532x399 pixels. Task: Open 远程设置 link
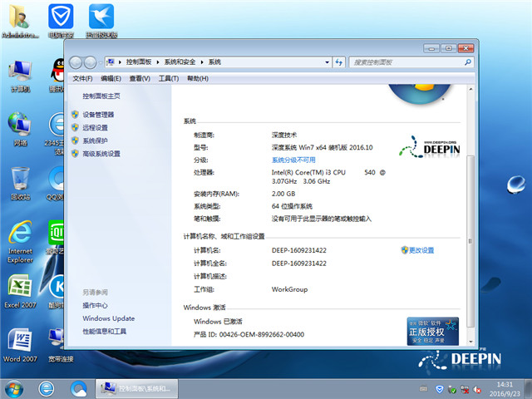pos(95,127)
